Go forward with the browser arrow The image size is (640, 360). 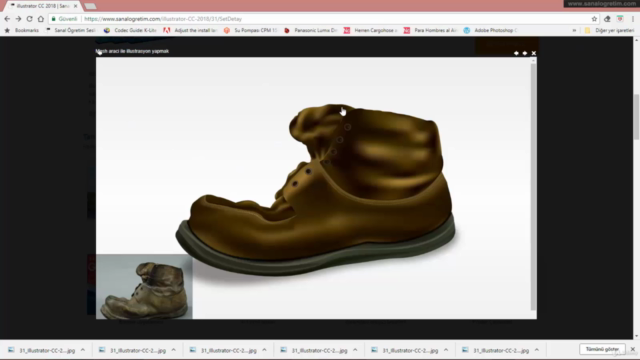[x=18, y=19]
